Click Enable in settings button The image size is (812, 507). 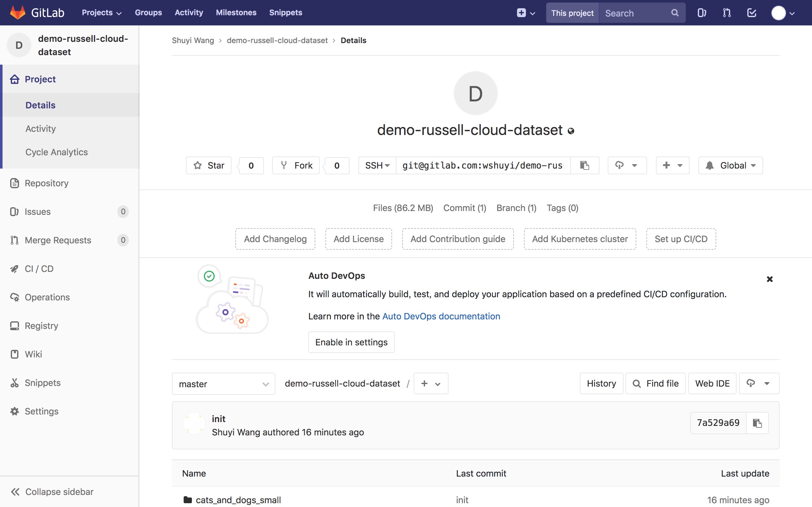tap(351, 342)
